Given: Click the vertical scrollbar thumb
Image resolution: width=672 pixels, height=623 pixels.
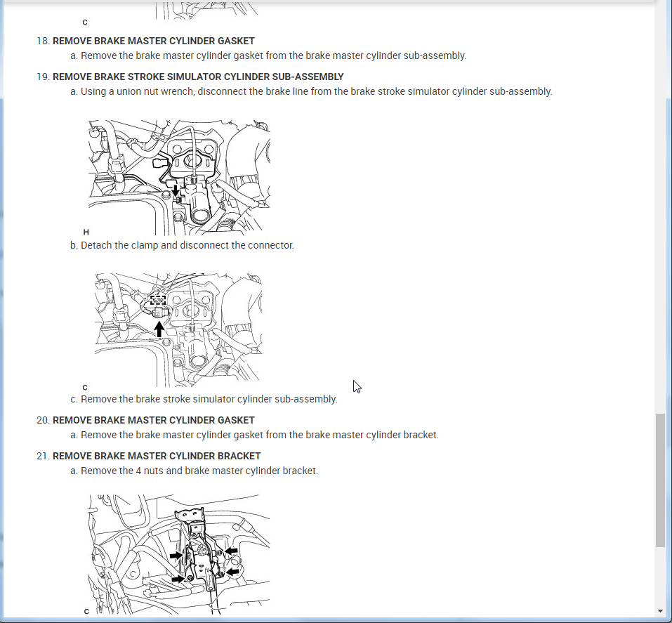Looking at the screenshot, I should tap(661, 480).
